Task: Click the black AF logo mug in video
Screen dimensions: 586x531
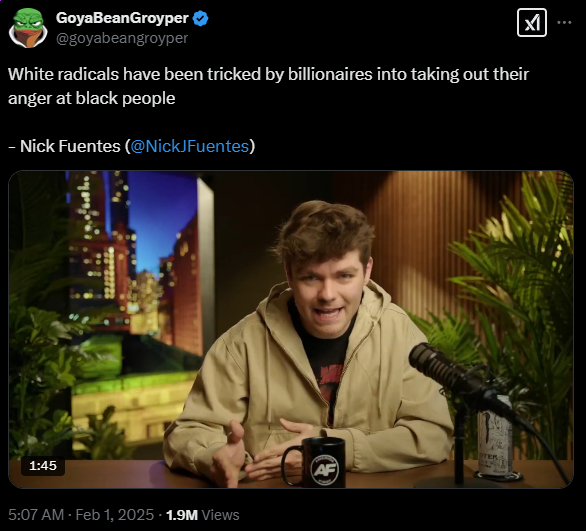Action: click(316, 463)
